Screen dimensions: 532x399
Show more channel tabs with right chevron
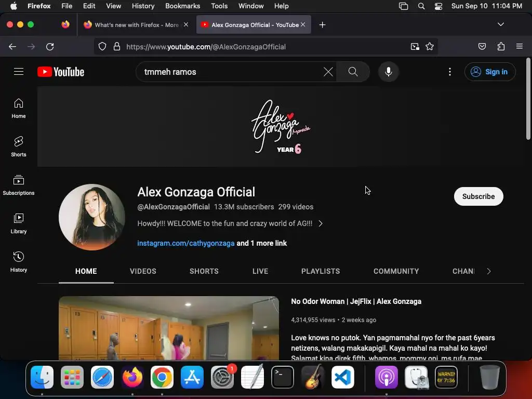tap(488, 271)
